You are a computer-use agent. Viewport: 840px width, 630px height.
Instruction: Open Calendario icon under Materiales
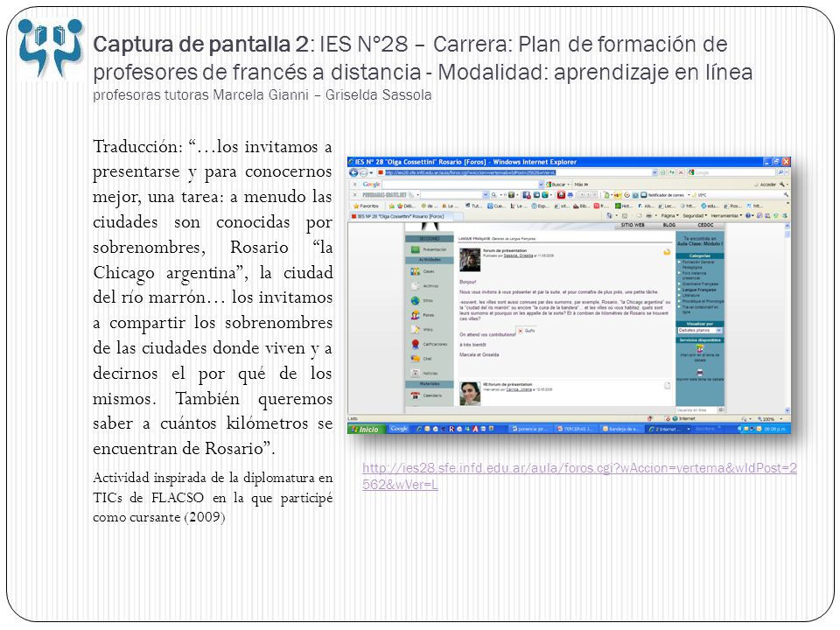click(x=415, y=395)
